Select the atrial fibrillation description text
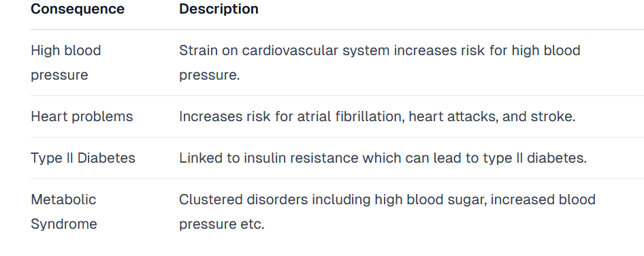The image size is (644, 256). [x=377, y=116]
